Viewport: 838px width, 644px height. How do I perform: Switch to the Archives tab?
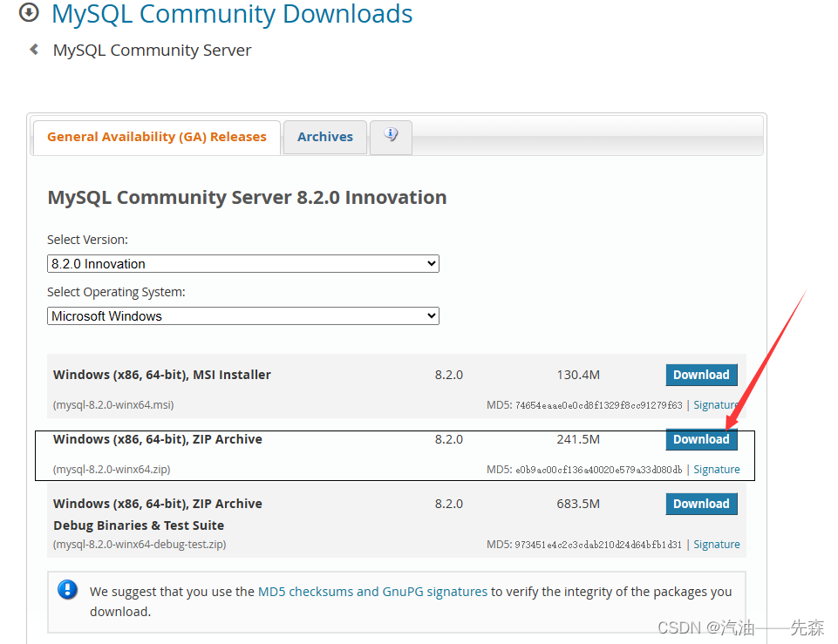325,137
